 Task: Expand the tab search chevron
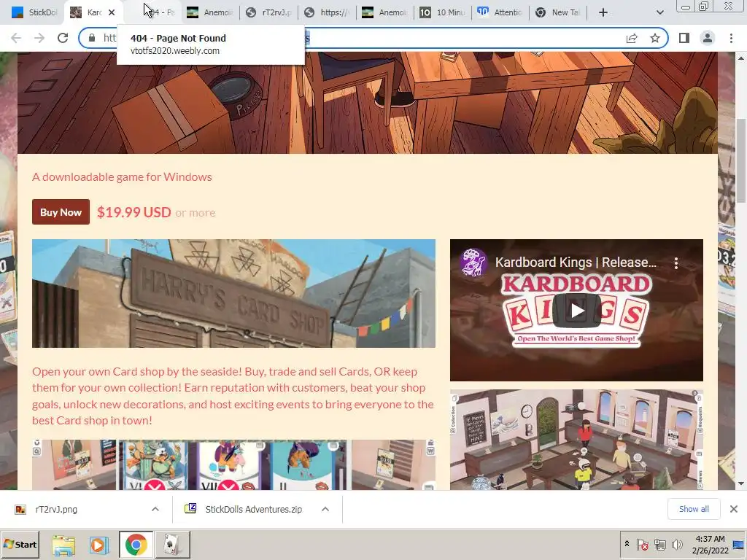(x=659, y=13)
